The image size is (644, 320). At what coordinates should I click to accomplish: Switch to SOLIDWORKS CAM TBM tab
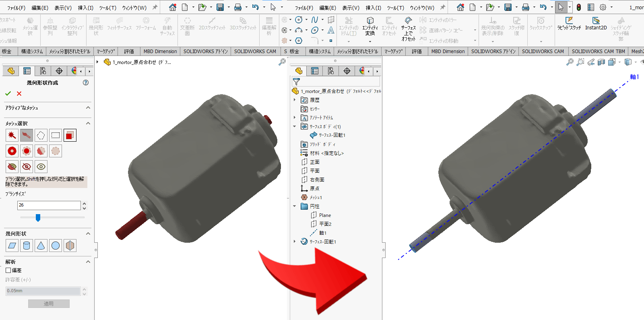[x=598, y=52]
